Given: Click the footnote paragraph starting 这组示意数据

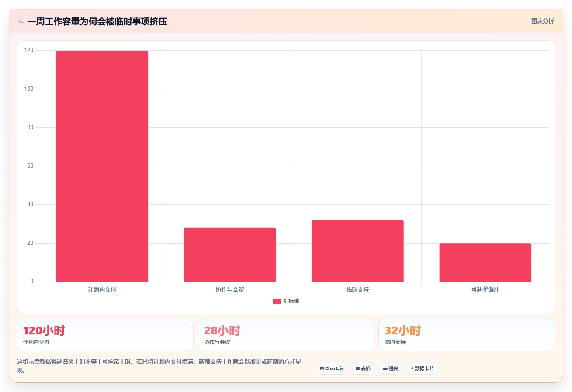Looking at the screenshot, I should click(x=159, y=366).
